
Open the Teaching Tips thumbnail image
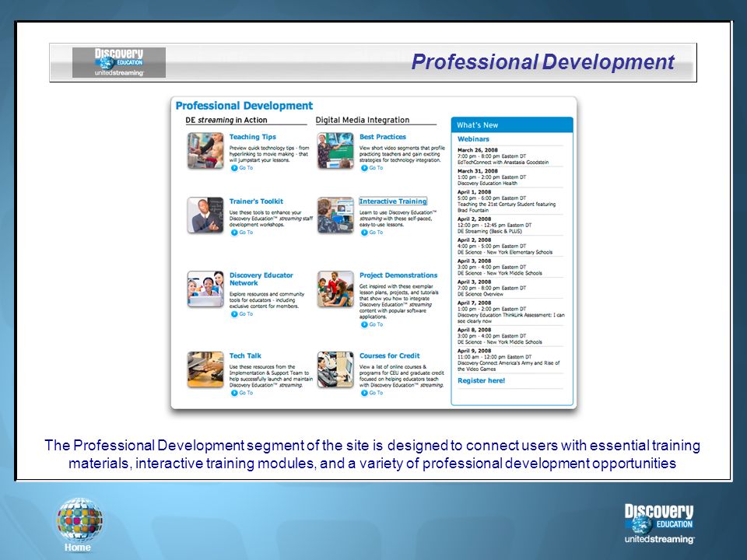pos(205,150)
